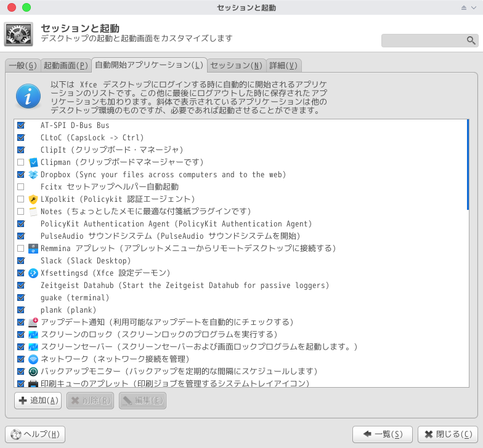Click the list's vertical scrollbar
483x448 pixels.
click(468, 165)
